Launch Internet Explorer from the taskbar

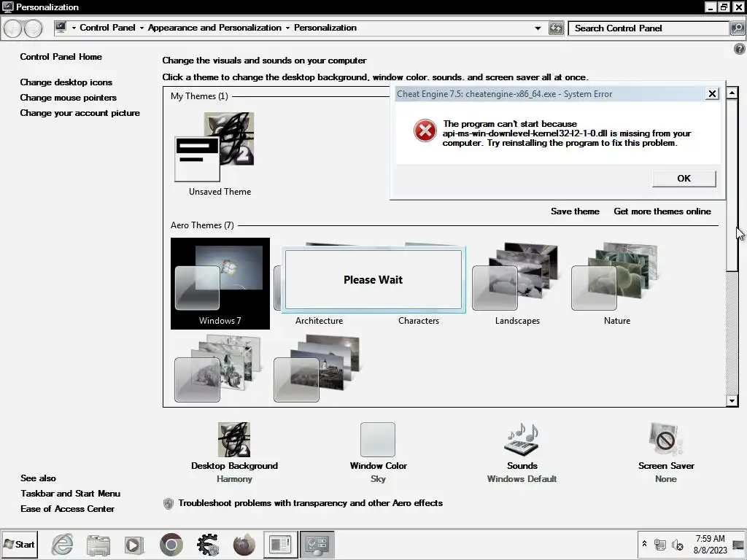pyautogui.click(x=63, y=544)
